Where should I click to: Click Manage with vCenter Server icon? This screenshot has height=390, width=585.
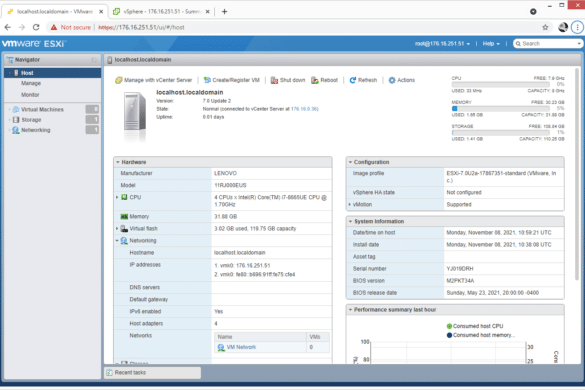tap(119, 80)
